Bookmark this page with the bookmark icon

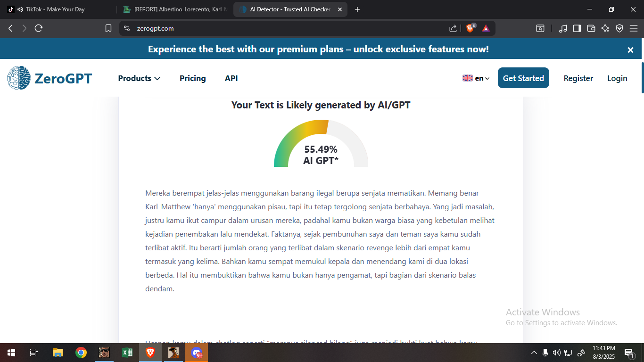point(108,28)
